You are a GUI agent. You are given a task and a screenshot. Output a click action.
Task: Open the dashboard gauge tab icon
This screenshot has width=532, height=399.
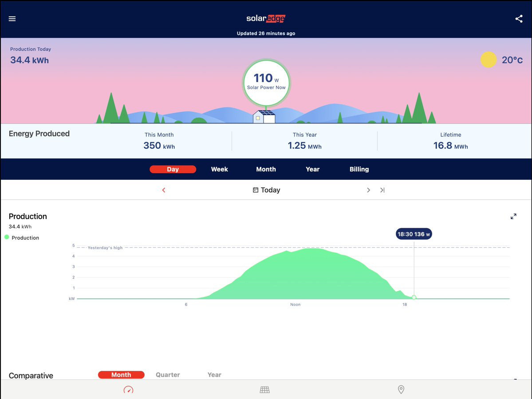(128, 390)
